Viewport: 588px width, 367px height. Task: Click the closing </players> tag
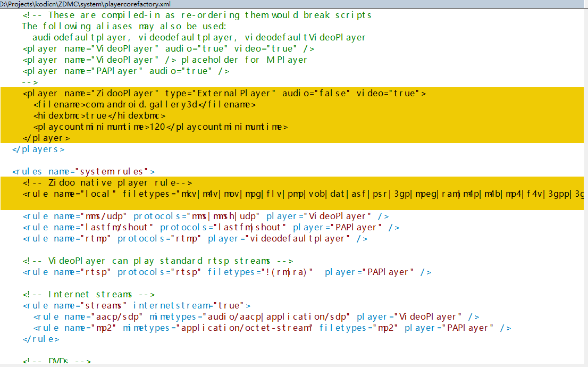38,149
